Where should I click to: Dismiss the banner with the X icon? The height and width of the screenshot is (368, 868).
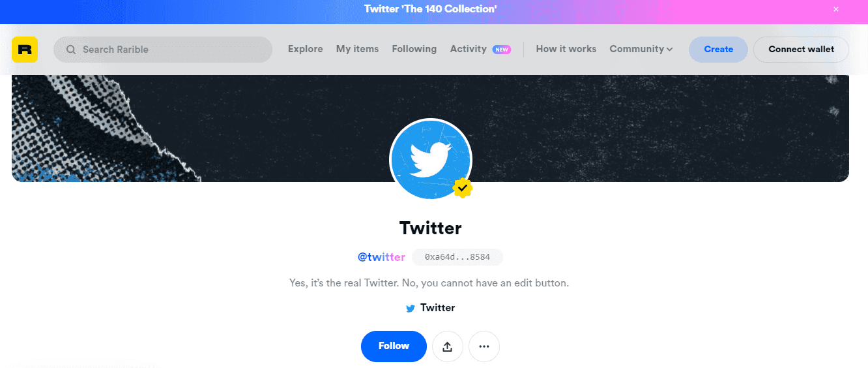click(836, 9)
